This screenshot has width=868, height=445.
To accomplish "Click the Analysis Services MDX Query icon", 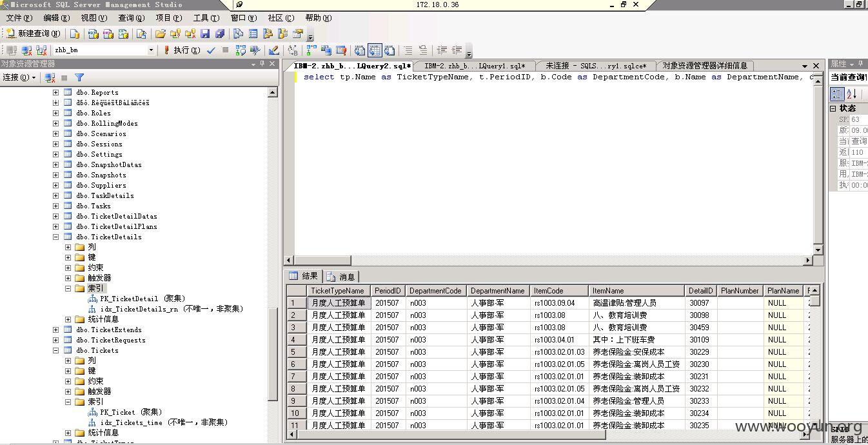I will (94, 34).
